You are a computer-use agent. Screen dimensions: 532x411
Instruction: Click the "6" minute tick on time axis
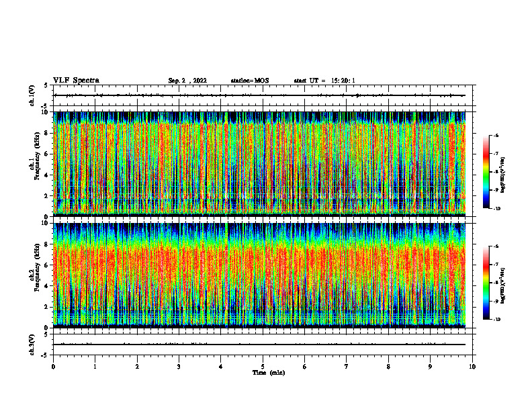(x=305, y=367)
